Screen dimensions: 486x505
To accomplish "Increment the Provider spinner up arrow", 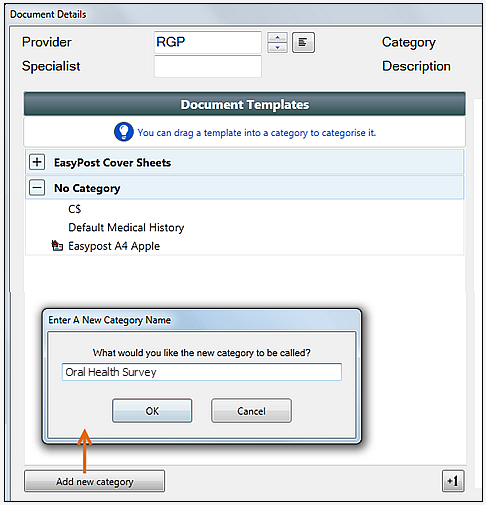I will (277, 37).
